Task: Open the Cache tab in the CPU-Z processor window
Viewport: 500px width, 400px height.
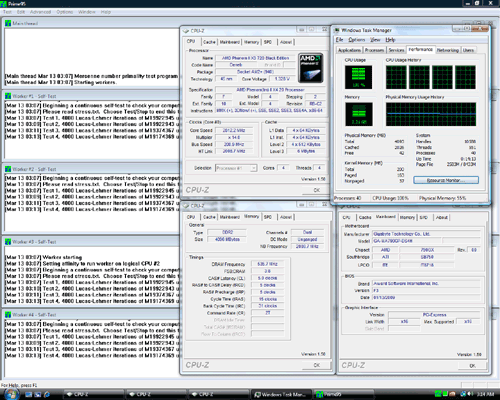Action: click(209, 42)
